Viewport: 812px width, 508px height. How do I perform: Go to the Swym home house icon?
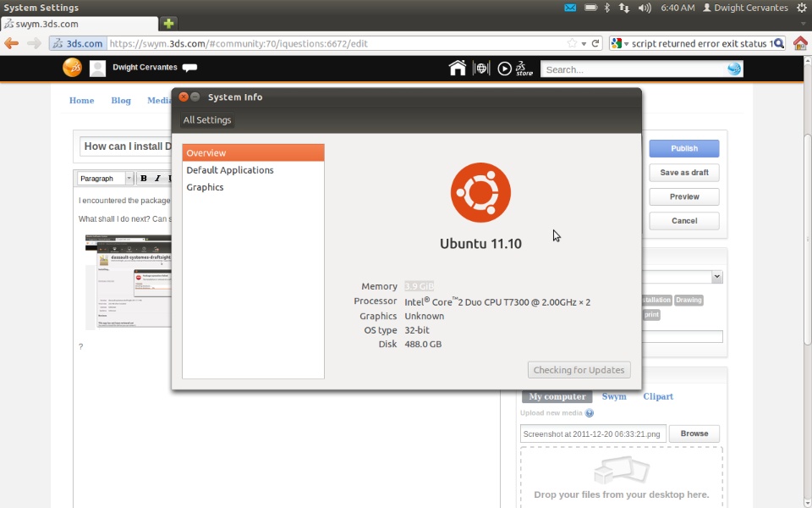tap(457, 68)
